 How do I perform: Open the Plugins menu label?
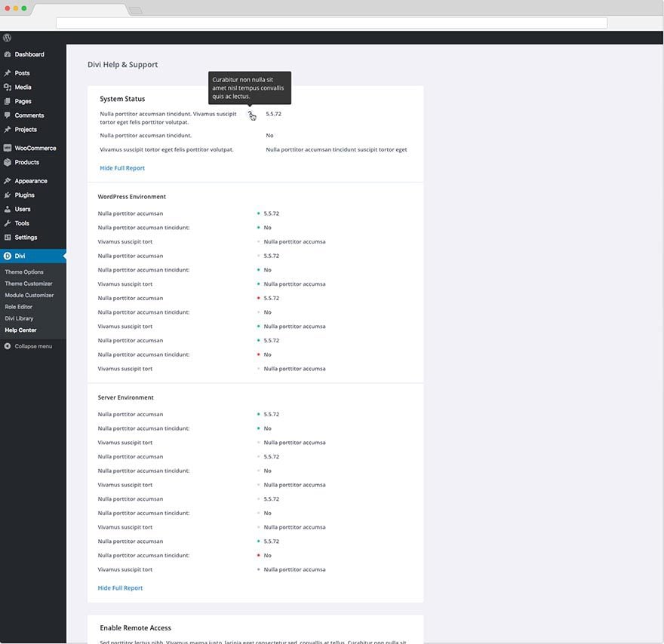[25, 195]
